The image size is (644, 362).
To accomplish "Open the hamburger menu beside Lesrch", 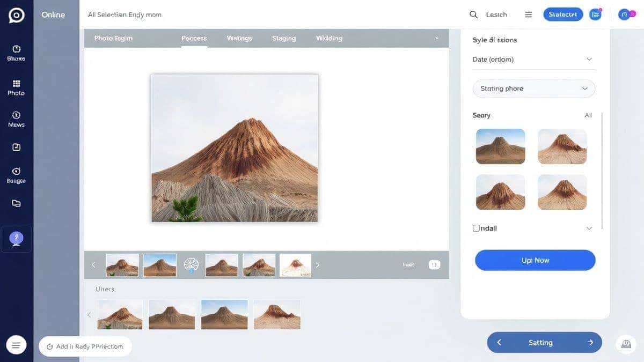I will coord(529,14).
